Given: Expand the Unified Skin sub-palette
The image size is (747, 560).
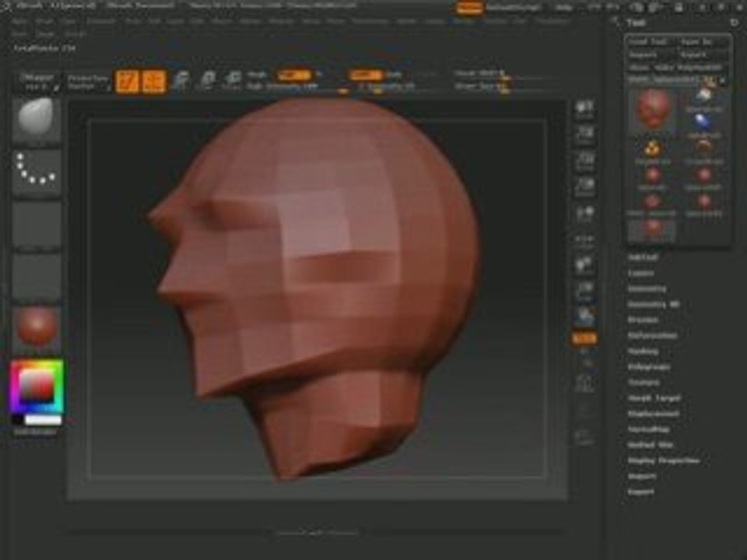Looking at the screenshot, I should click(651, 445).
